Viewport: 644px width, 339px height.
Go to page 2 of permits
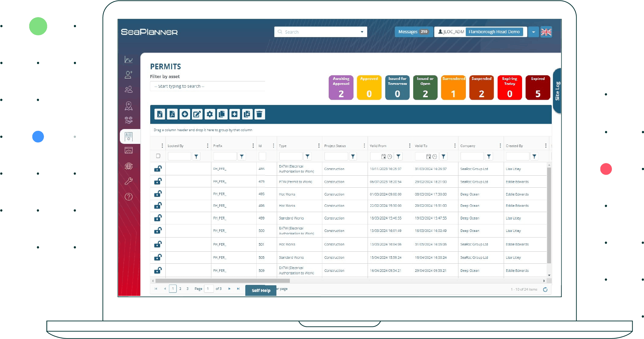[180, 289]
